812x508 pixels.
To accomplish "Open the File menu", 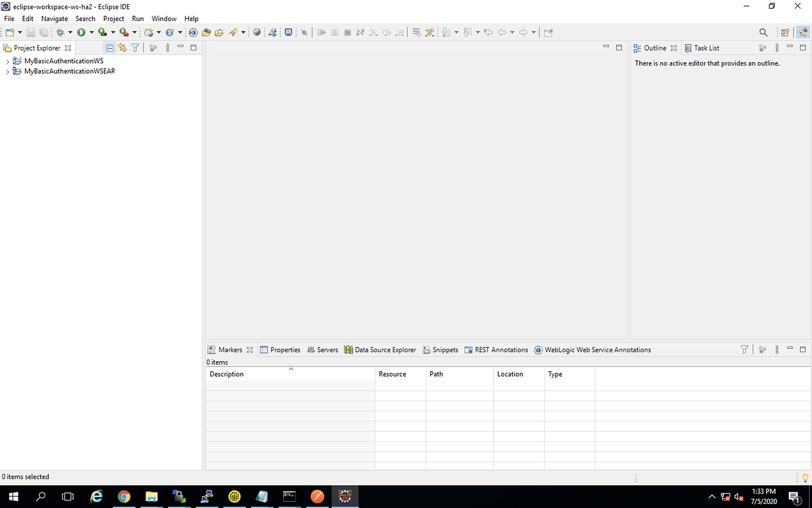I will point(9,19).
